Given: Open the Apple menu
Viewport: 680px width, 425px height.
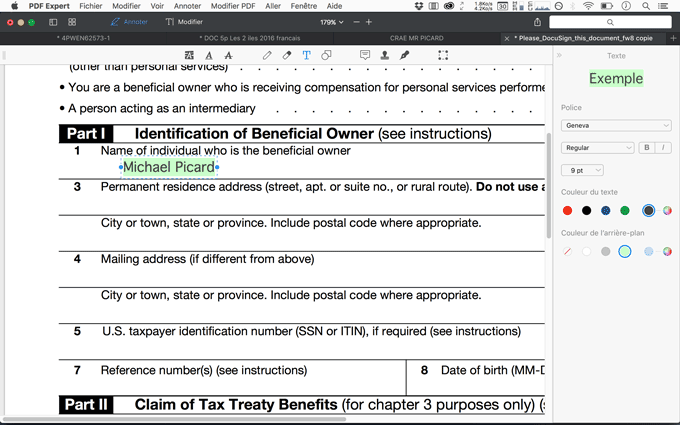Looking at the screenshot, I should point(15,6).
